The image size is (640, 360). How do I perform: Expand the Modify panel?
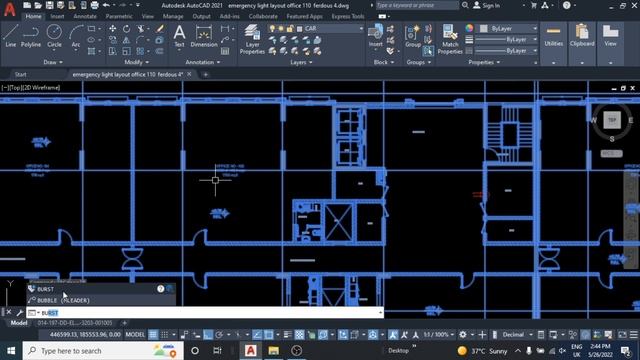pos(137,62)
